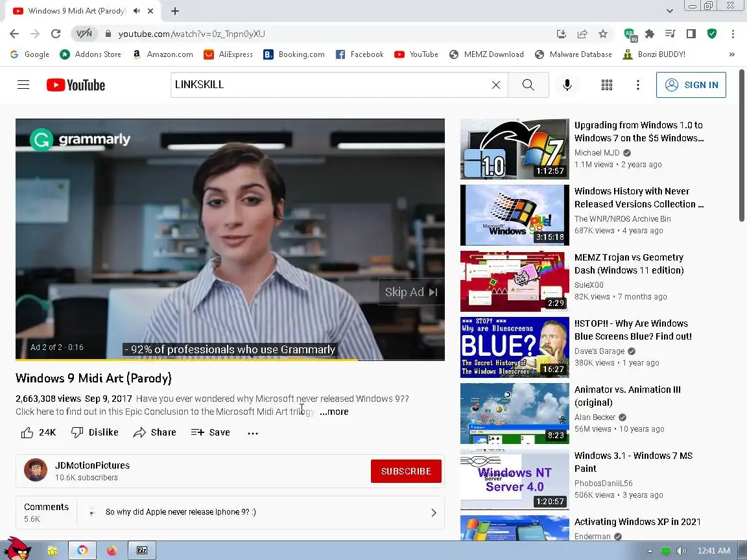Screen dimensions: 747x560
Task: Click the install app icon in address bar
Action: (x=561, y=34)
